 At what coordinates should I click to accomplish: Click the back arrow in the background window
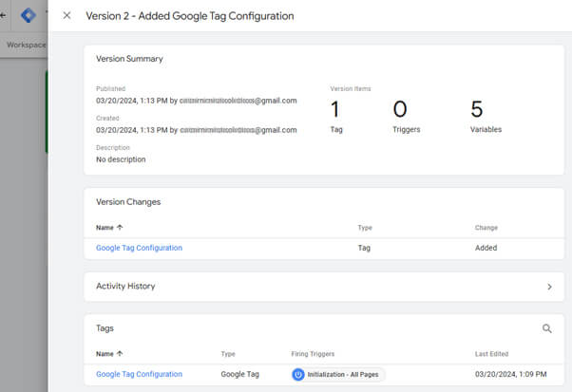coord(3,15)
